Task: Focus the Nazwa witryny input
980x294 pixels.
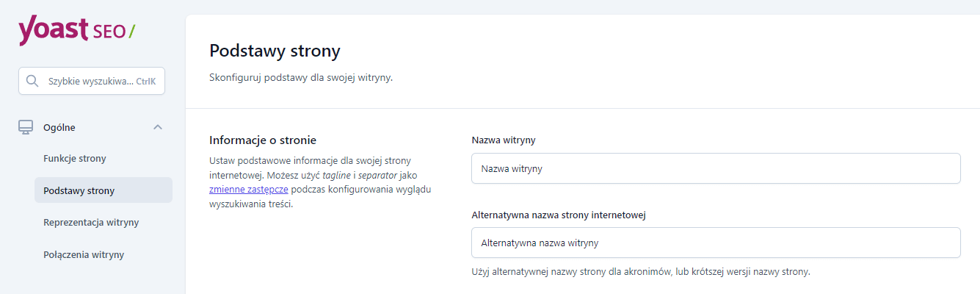Action: (716, 168)
